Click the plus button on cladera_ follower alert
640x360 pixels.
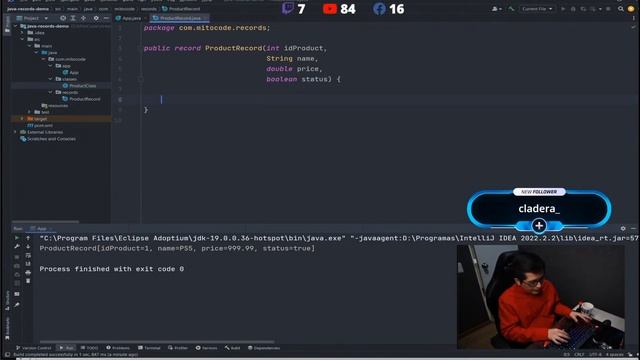[x=539, y=225]
